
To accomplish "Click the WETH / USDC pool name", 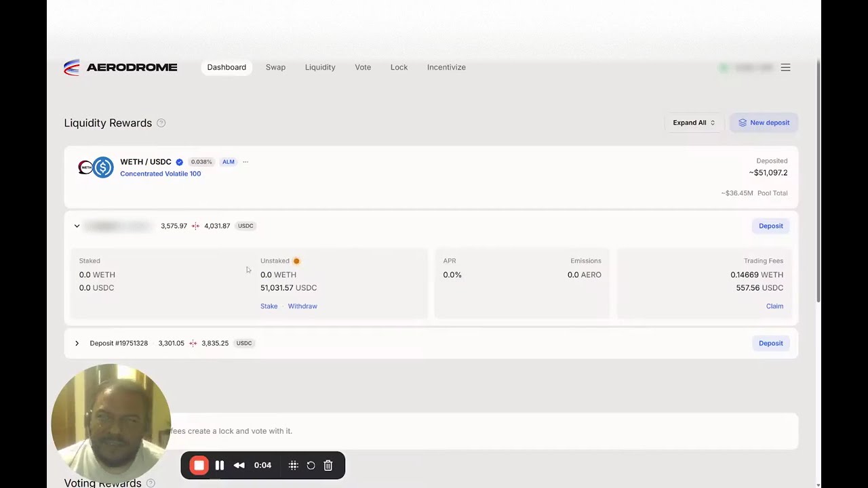I will pyautogui.click(x=146, y=162).
